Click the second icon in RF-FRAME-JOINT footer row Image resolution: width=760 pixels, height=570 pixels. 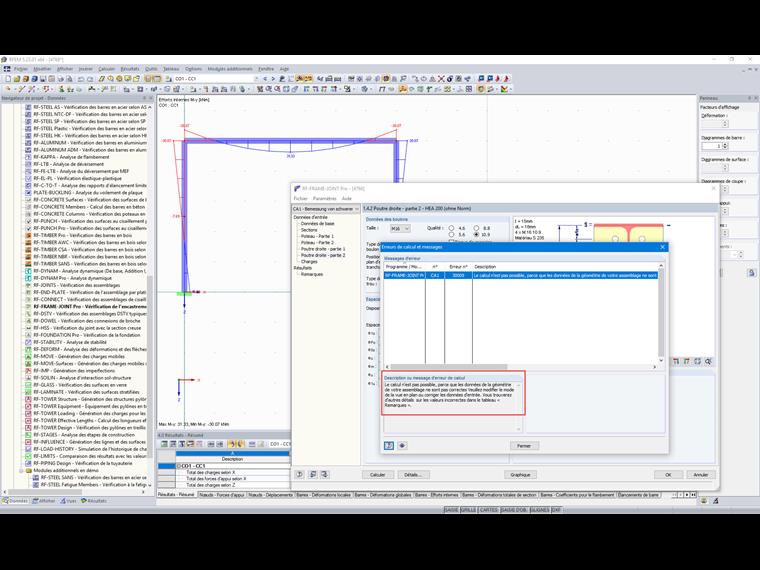pyautogui.click(x=313, y=475)
